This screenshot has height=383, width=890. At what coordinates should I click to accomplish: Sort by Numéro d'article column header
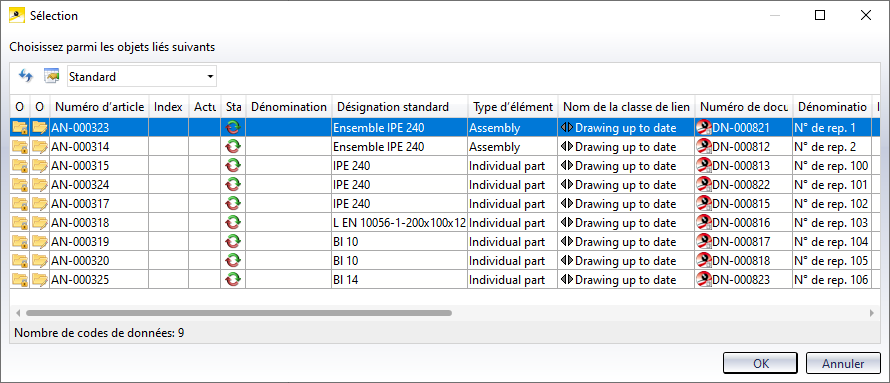point(99,107)
